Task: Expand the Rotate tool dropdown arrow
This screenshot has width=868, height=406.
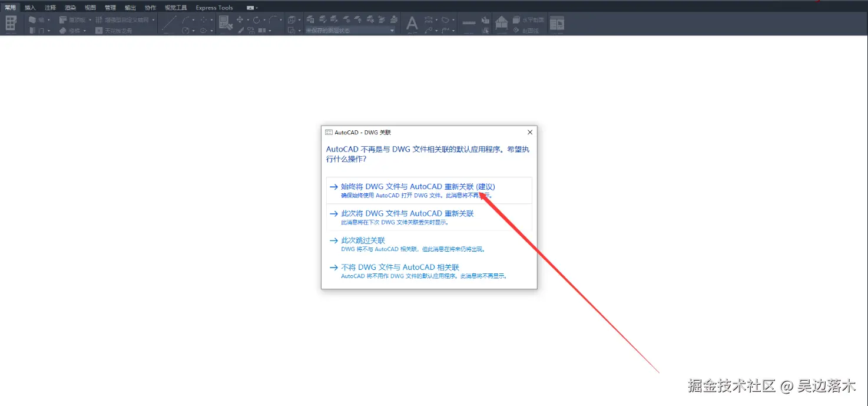Action: pyautogui.click(x=264, y=19)
